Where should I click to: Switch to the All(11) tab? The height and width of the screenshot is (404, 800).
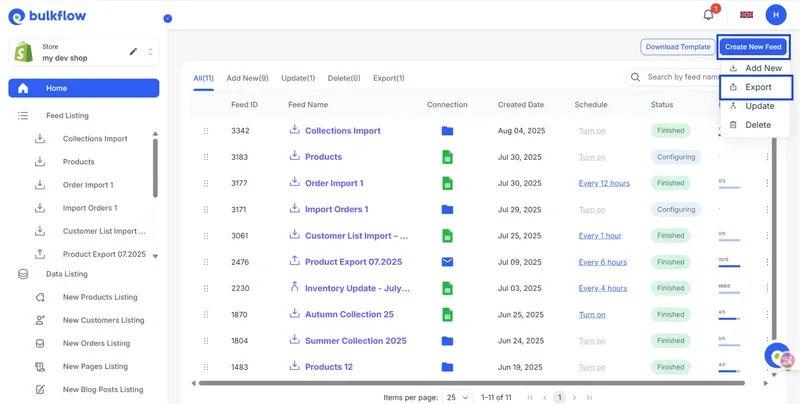[x=203, y=78]
